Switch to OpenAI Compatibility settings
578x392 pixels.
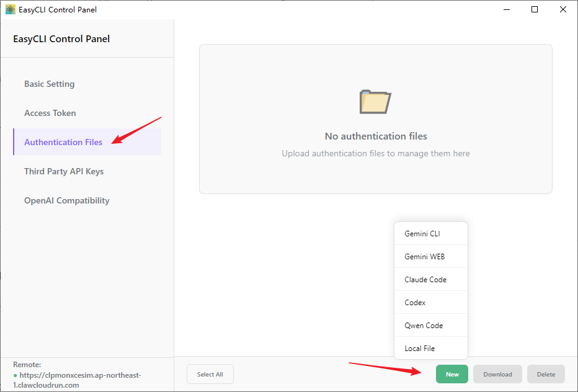66,200
